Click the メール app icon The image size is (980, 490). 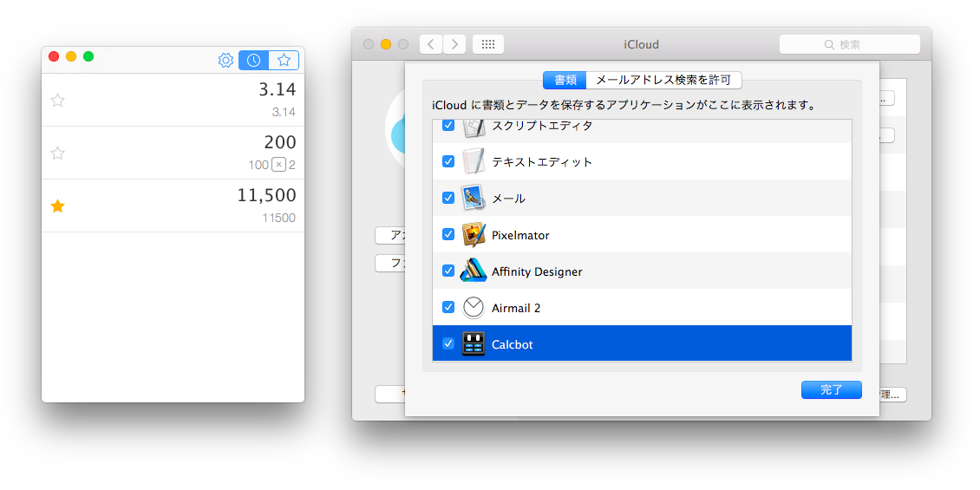tap(474, 198)
